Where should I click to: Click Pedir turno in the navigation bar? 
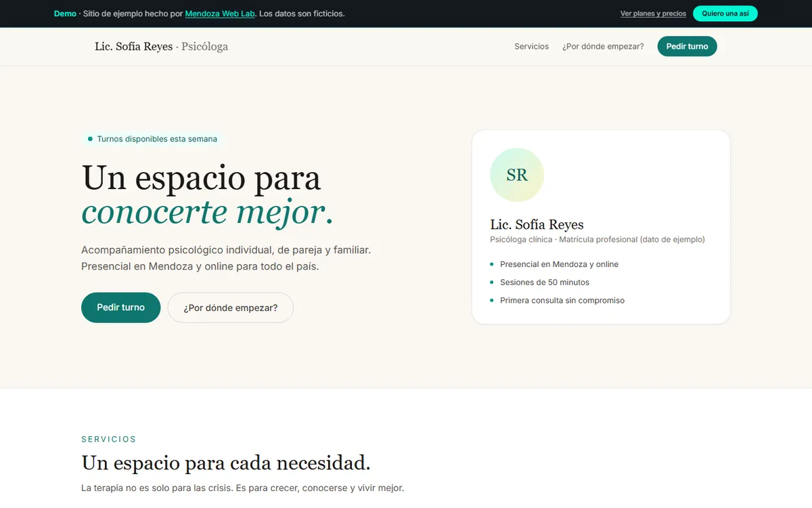coord(687,46)
